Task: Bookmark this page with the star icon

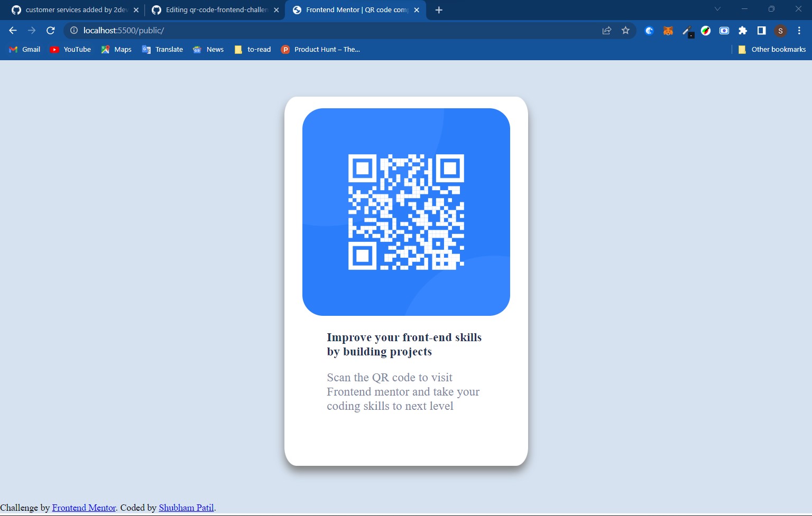Action: 625,30
